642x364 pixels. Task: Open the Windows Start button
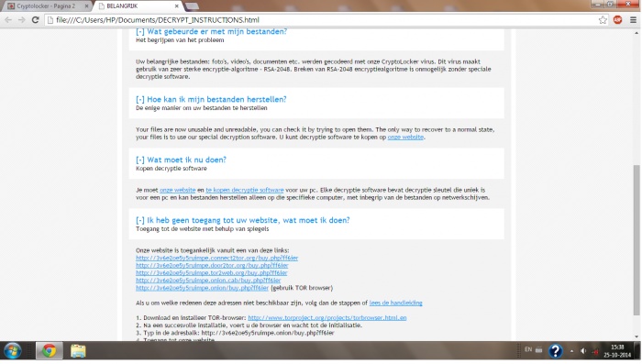13,351
